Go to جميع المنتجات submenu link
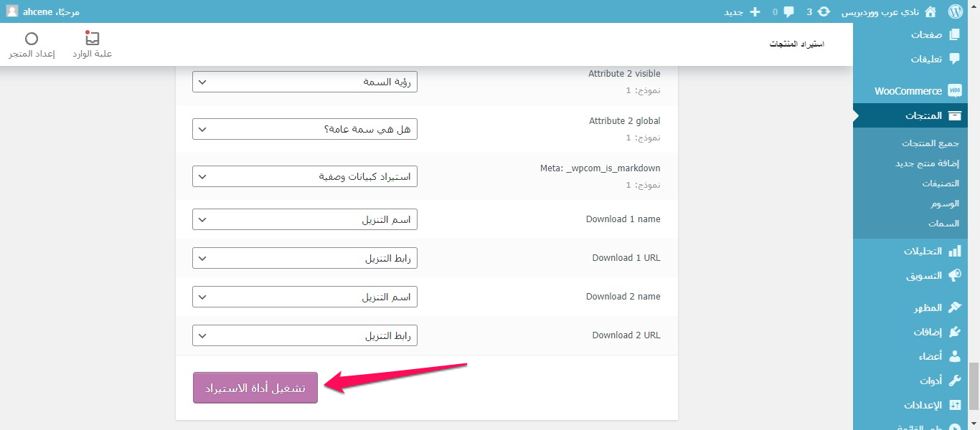 tap(930, 143)
